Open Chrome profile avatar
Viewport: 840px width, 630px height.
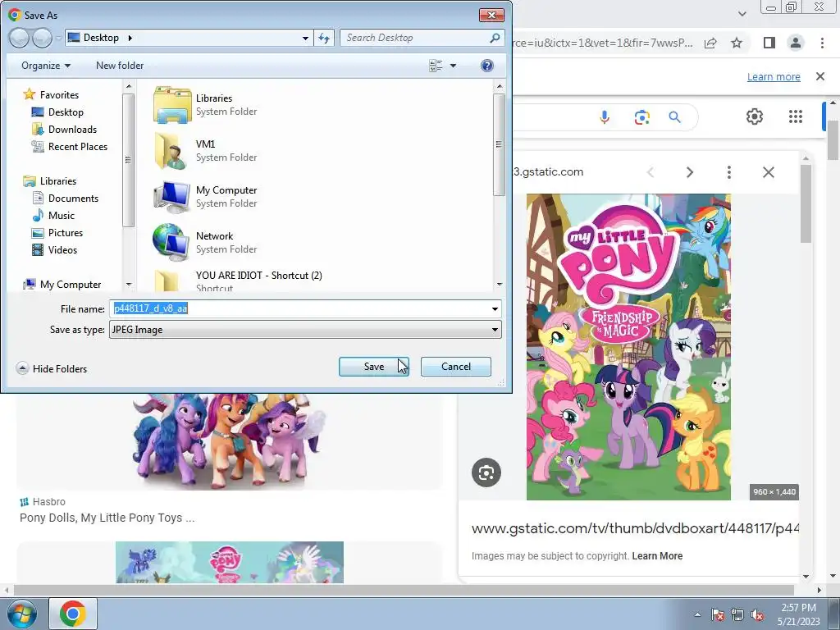point(796,43)
